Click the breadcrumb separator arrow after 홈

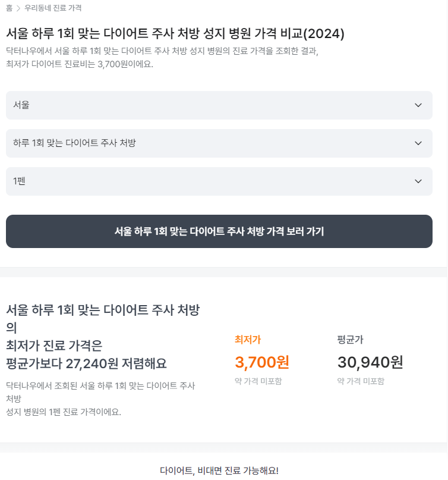(19, 8)
